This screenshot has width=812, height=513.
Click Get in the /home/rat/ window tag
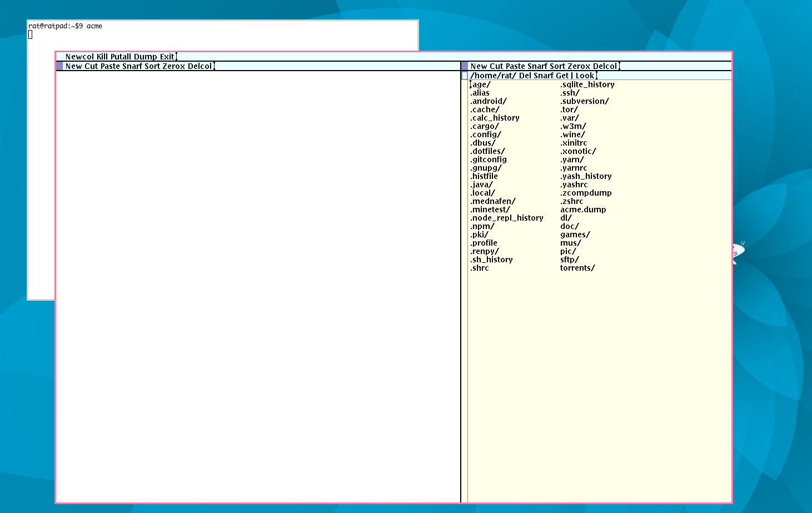[x=562, y=76]
